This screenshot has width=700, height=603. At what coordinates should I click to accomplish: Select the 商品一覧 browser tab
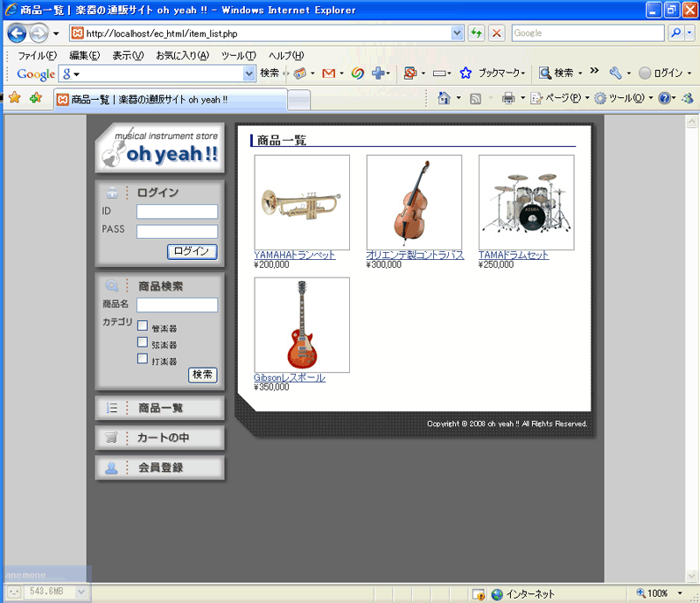point(171,99)
